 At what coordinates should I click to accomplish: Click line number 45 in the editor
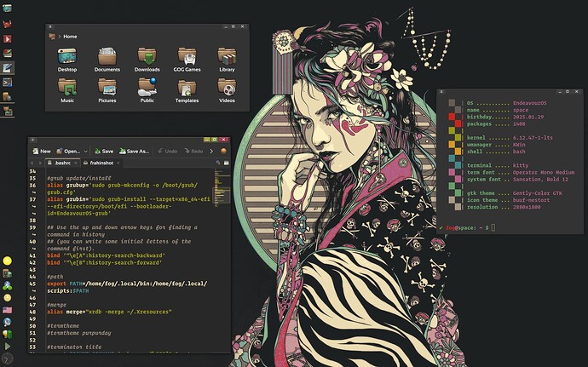click(32, 284)
